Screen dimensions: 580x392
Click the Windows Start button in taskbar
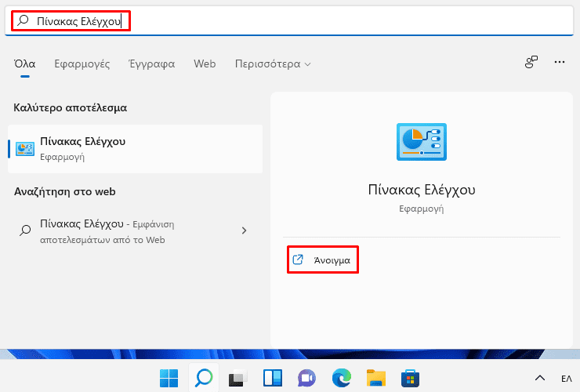[169, 379]
